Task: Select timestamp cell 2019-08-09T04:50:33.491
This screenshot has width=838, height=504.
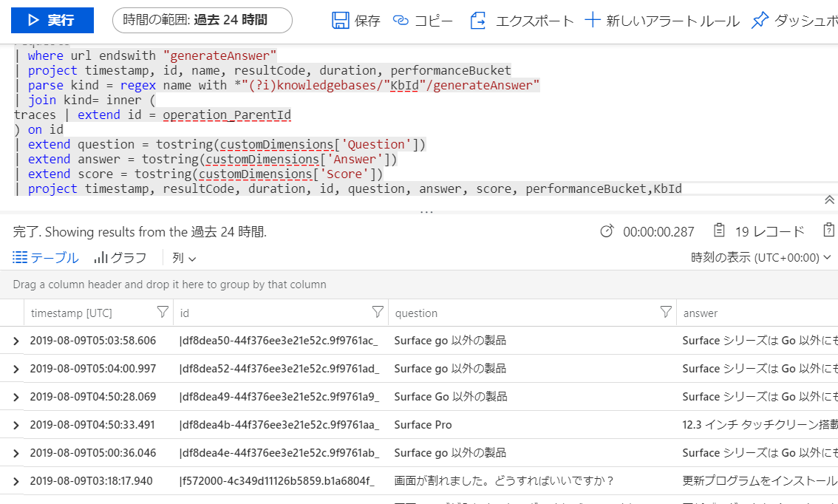Action: click(92, 425)
